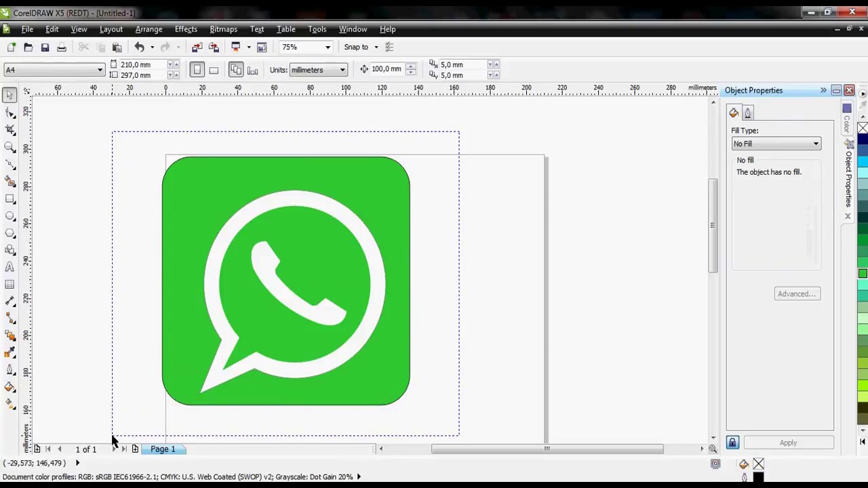Screen dimensions: 868x488
Task: Pick the Polygon tool
Action: [9, 232]
